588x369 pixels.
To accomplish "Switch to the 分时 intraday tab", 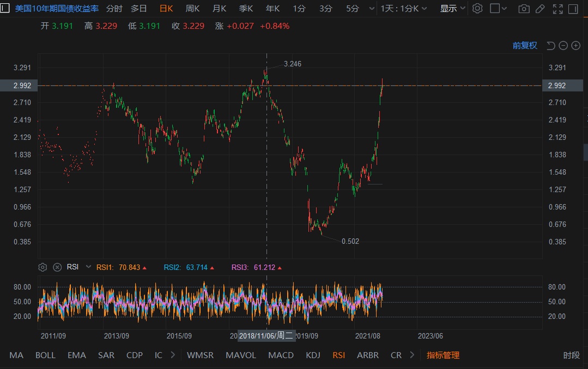I will click(114, 9).
